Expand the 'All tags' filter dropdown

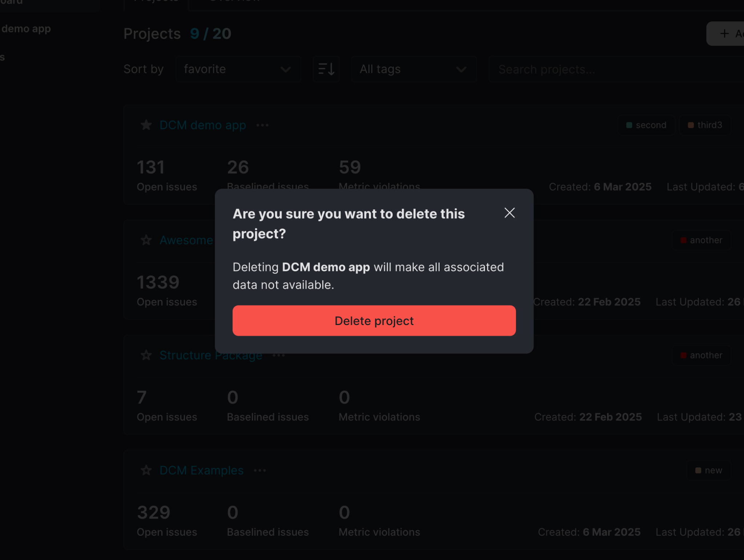pos(414,69)
